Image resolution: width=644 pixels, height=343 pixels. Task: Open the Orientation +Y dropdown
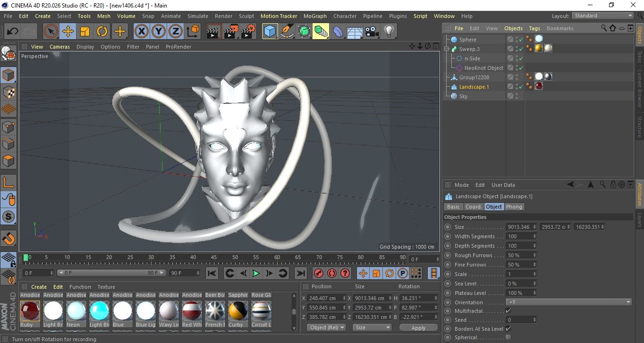click(x=568, y=302)
